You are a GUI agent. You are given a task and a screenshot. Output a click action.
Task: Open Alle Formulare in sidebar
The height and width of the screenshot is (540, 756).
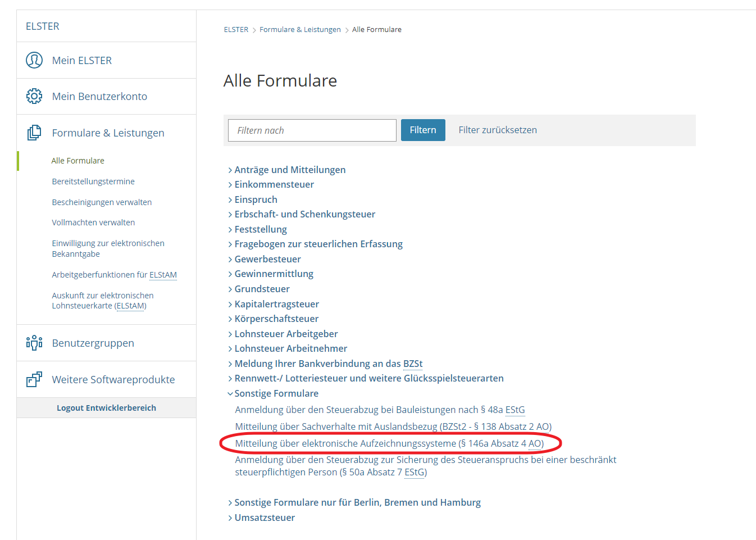point(78,161)
